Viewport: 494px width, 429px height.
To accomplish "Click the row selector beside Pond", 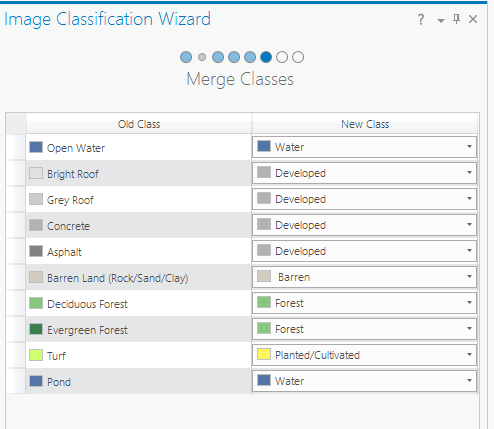I will pos(16,381).
